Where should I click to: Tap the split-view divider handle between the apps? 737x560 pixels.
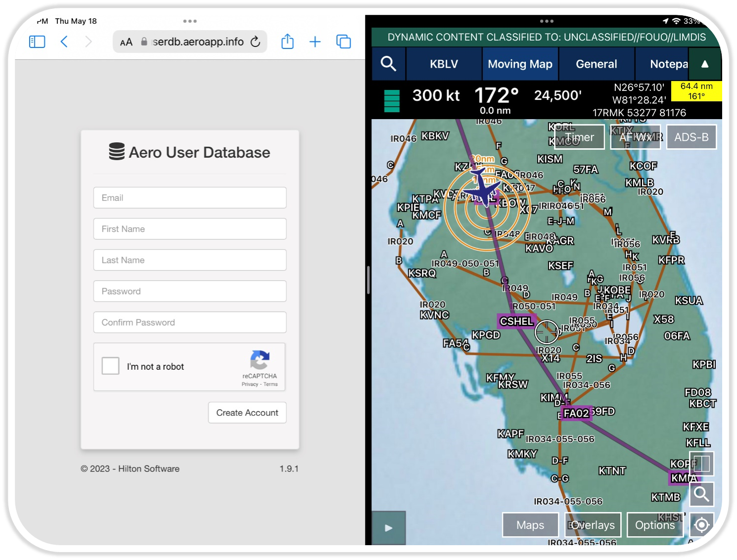(x=368, y=280)
